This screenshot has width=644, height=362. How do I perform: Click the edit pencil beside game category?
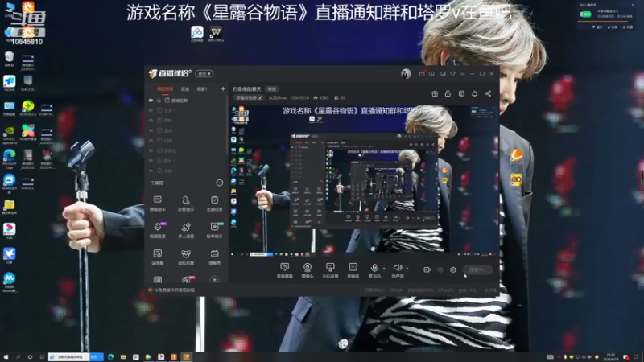click(260, 98)
